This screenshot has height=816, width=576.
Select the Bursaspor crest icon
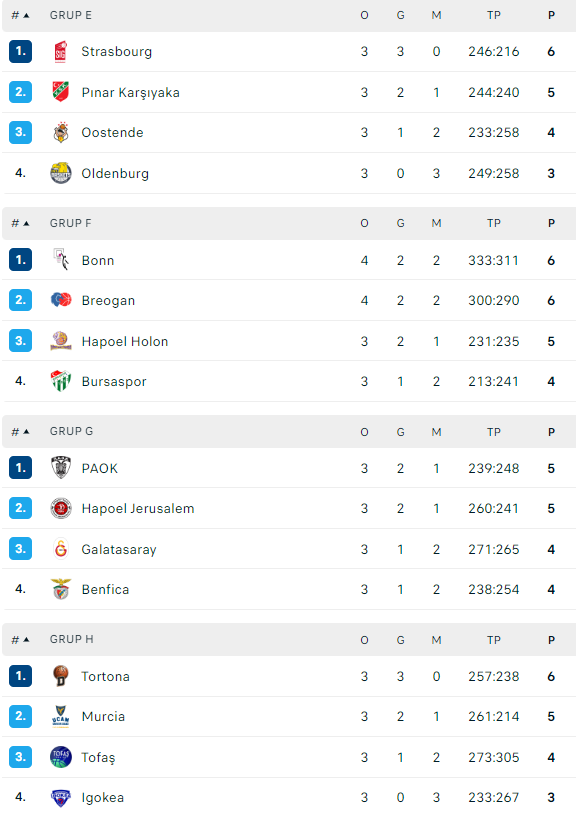click(x=61, y=381)
